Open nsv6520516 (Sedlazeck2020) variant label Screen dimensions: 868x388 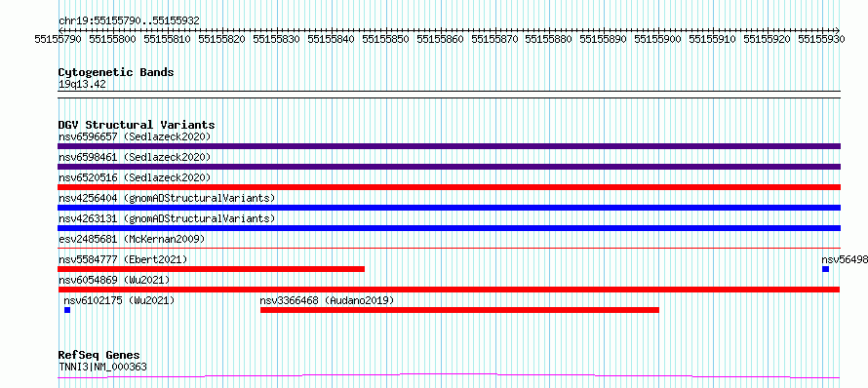coord(135,177)
